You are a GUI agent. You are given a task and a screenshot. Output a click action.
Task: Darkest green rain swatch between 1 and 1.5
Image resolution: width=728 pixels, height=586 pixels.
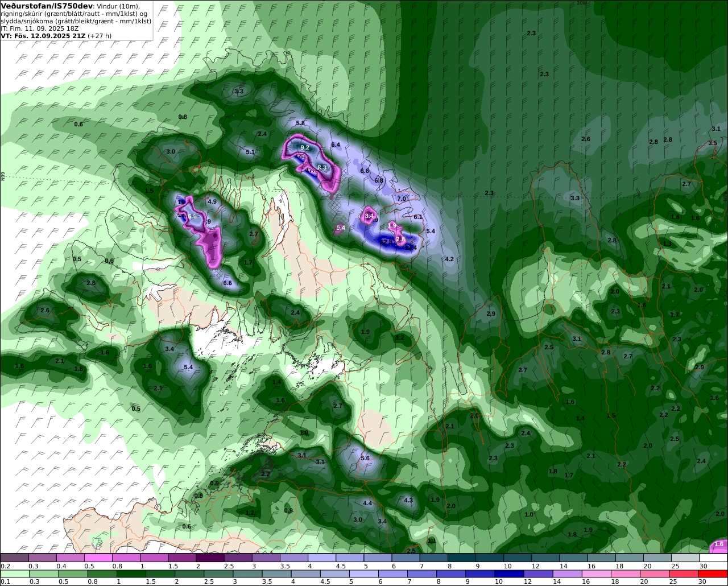(x=133, y=573)
